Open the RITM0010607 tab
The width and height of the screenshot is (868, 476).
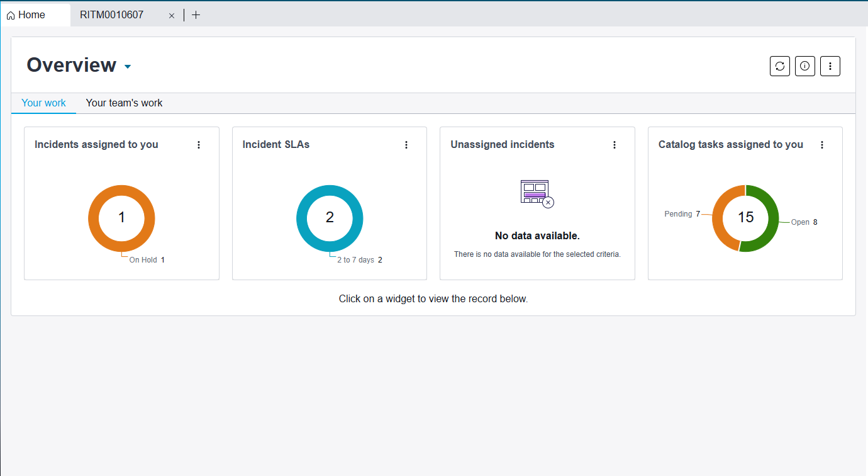pyautogui.click(x=112, y=15)
